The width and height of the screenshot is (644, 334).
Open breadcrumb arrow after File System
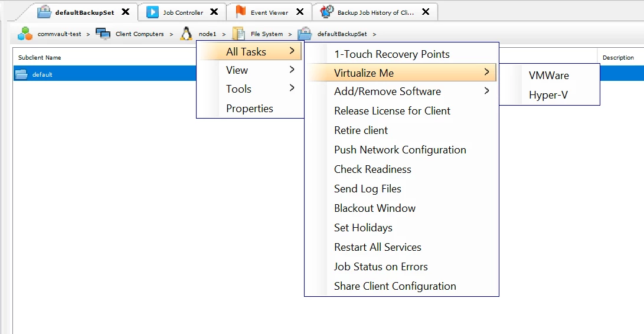290,34
